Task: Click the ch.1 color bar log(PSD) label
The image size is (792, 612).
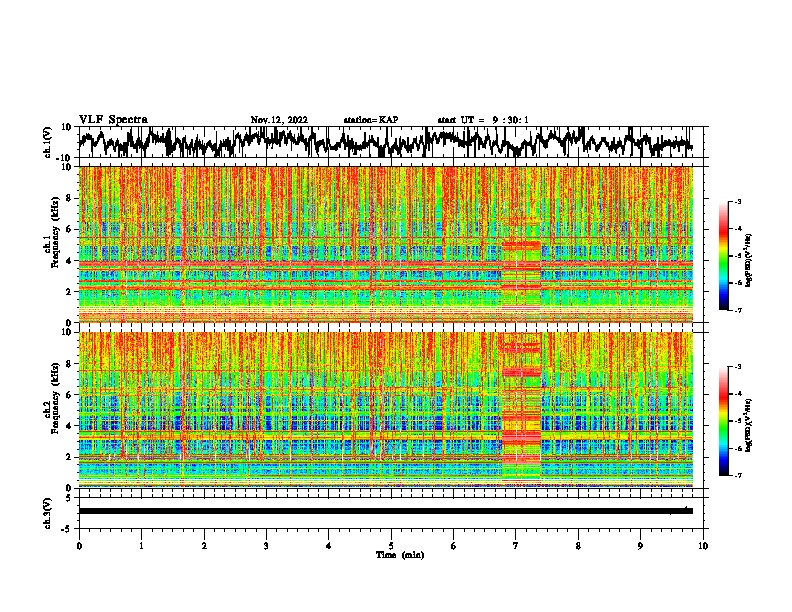Action: coord(749,260)
